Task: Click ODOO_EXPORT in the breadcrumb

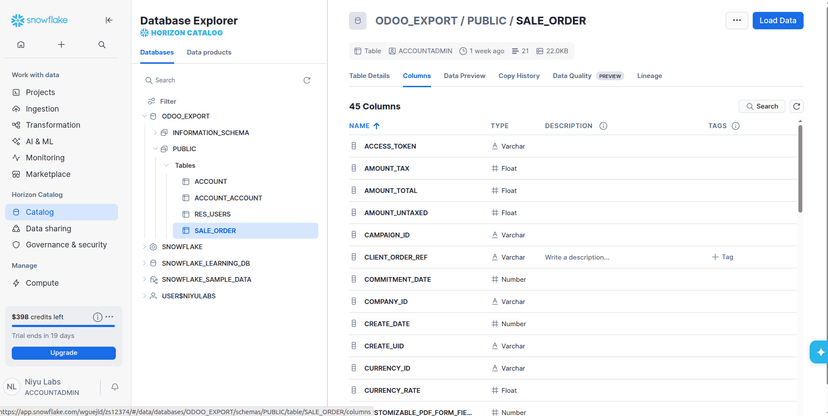Action: click(x=416, y=21)
